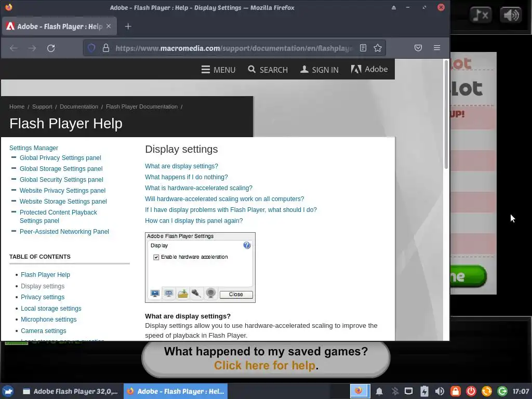
Task: Click the orange lock screen icon
Action: coord(455,392)
